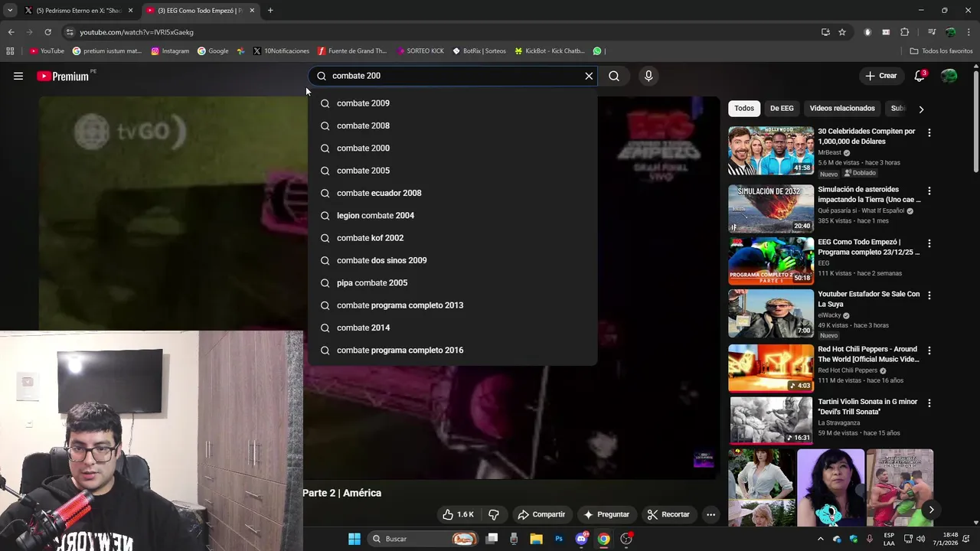
Task: Open the Chrome apps grid icon
Action: (x=10, y=51)
